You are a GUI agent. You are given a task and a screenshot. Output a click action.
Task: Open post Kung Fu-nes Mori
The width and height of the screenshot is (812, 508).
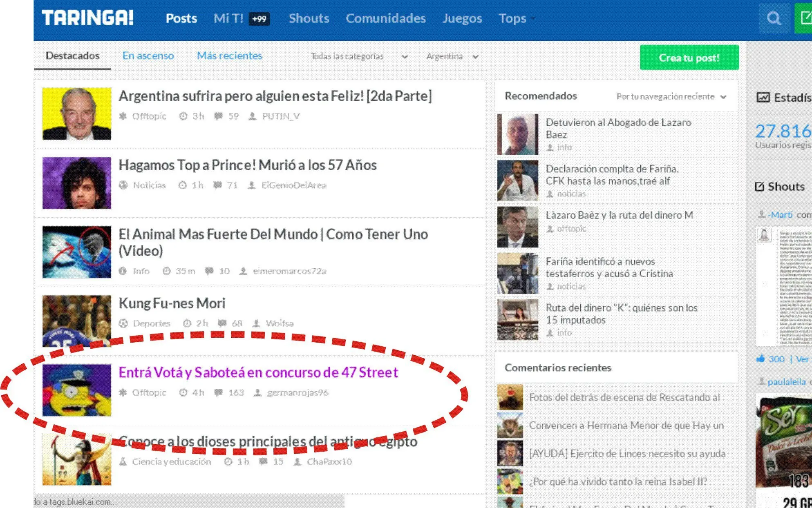(172, 303)
